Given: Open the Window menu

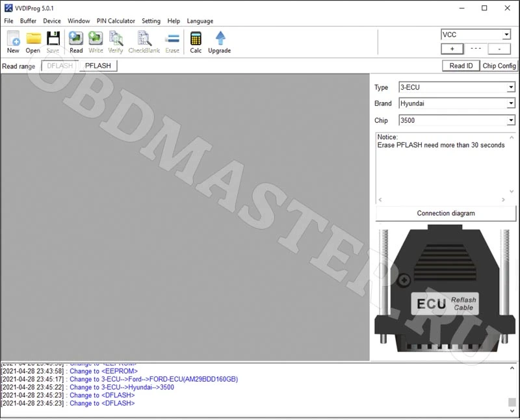Looking at the screenshot, I should pos(79,21).
